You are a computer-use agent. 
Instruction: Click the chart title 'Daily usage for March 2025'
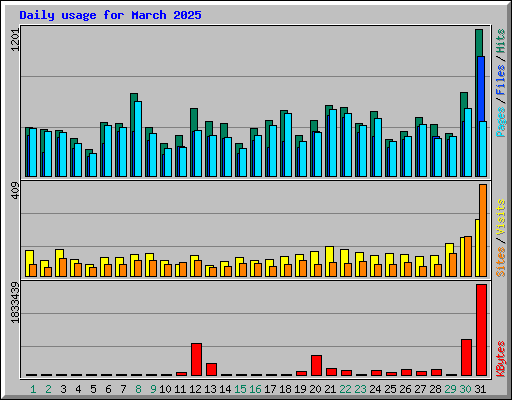pos(110,15)
